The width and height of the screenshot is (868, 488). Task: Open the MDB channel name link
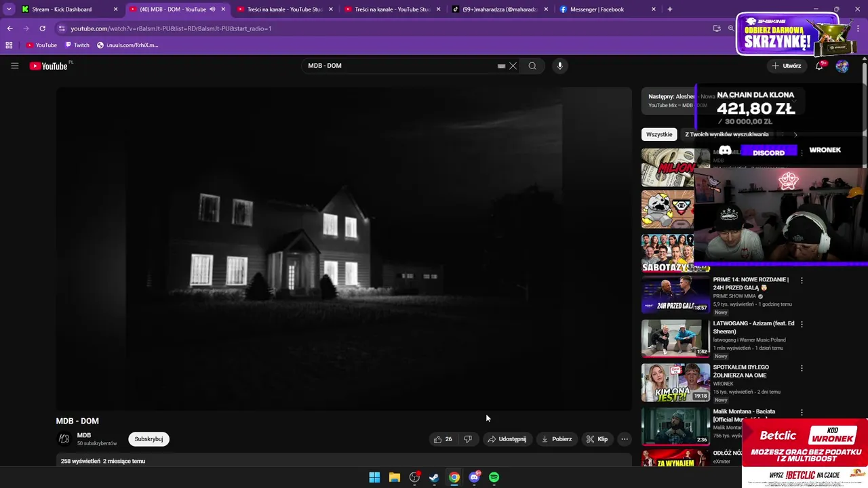(x=84, y=435)
